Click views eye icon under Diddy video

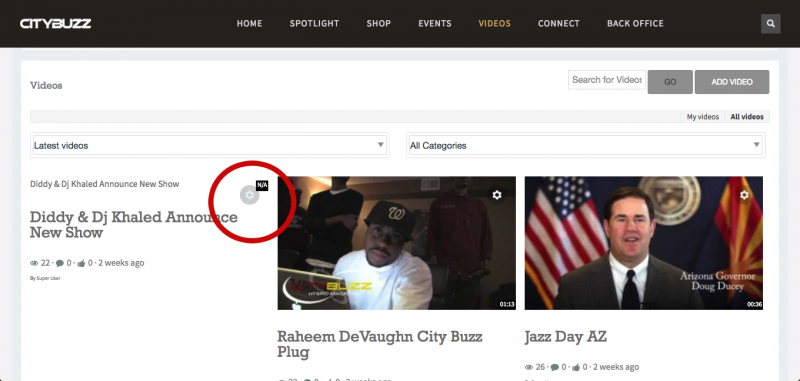34,263
